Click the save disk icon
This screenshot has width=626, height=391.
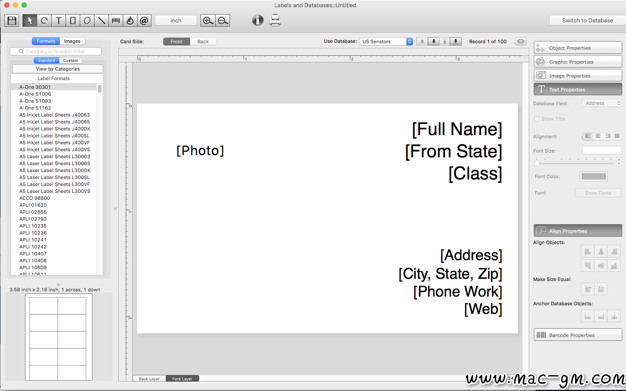[12, 20]
